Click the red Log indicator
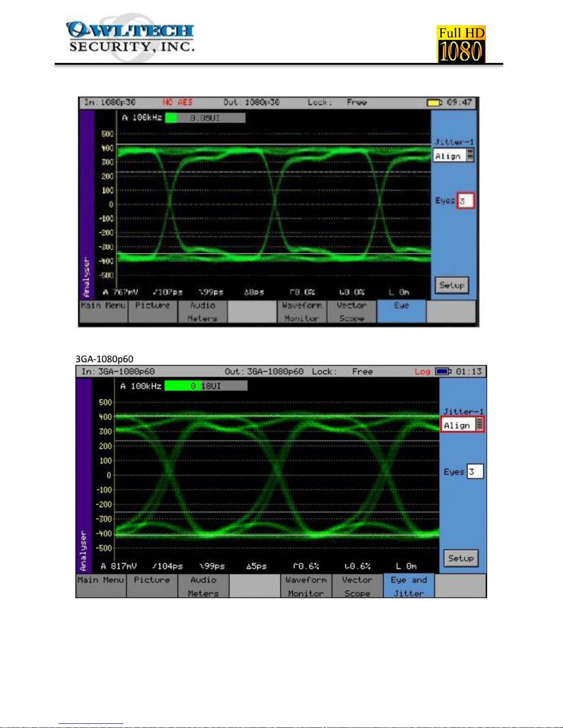Viewport: 563px width, 728px height. point(422,372)
